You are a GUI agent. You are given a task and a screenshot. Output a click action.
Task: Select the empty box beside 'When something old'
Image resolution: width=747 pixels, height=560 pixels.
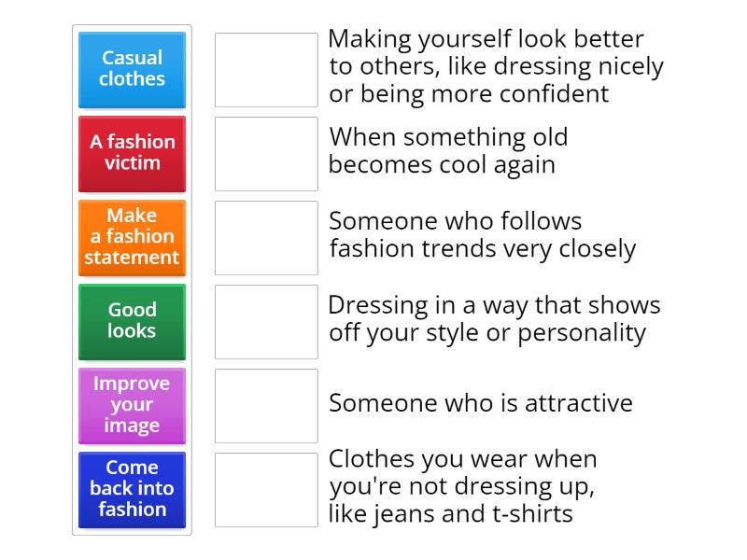coord(266,154)
